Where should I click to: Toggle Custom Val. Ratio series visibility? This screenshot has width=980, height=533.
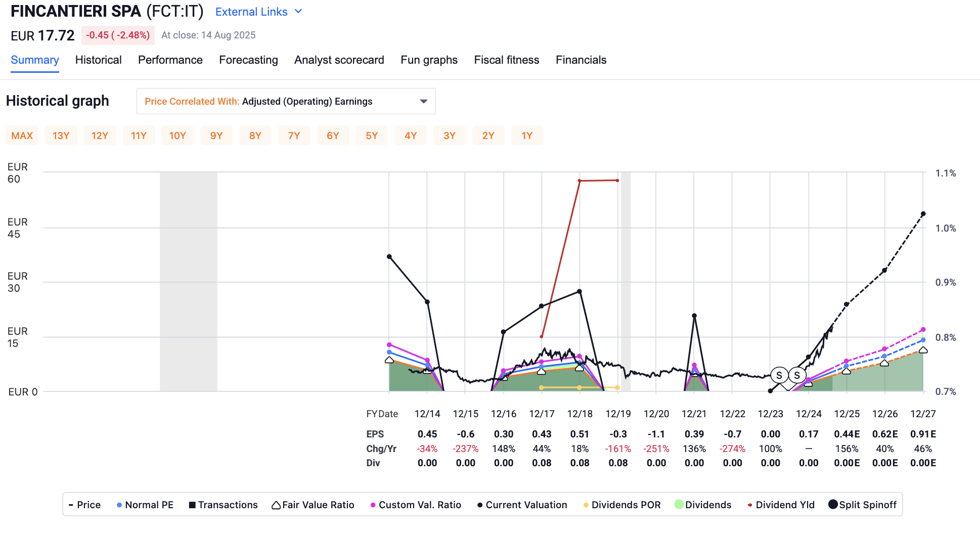pyautogui.click(x=416, y=505)
